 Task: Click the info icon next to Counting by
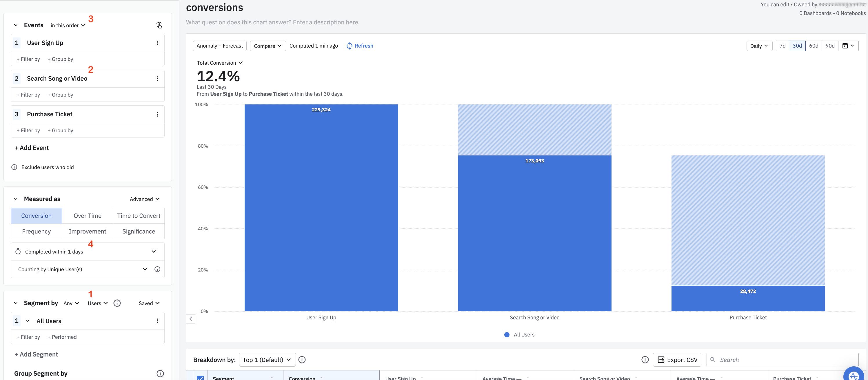[157, 269]
